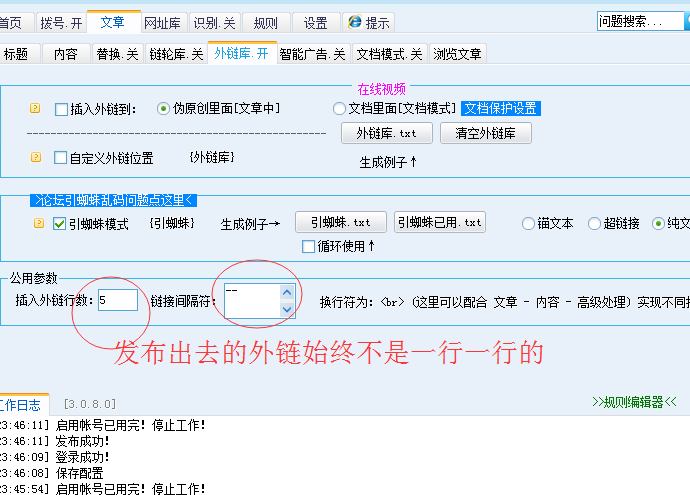Click the log entry 保存配置
Screen dimensions: 690x495
pos(80,473)
